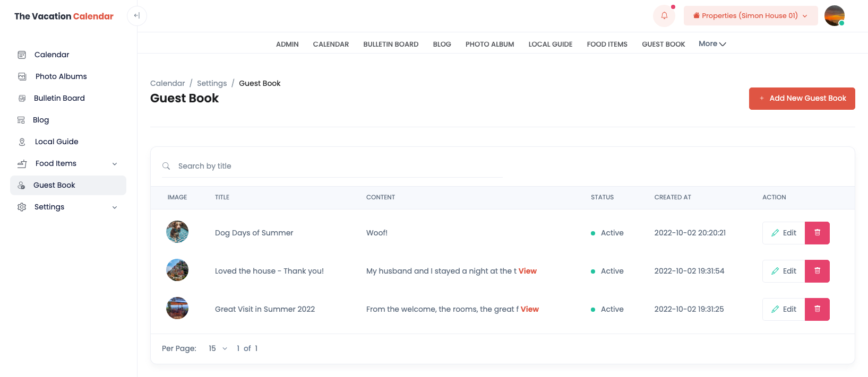This screenshot has width=868, height=377.
Task: Switch to the Bulletin Board top nav tab
Action: pos(391,45)
